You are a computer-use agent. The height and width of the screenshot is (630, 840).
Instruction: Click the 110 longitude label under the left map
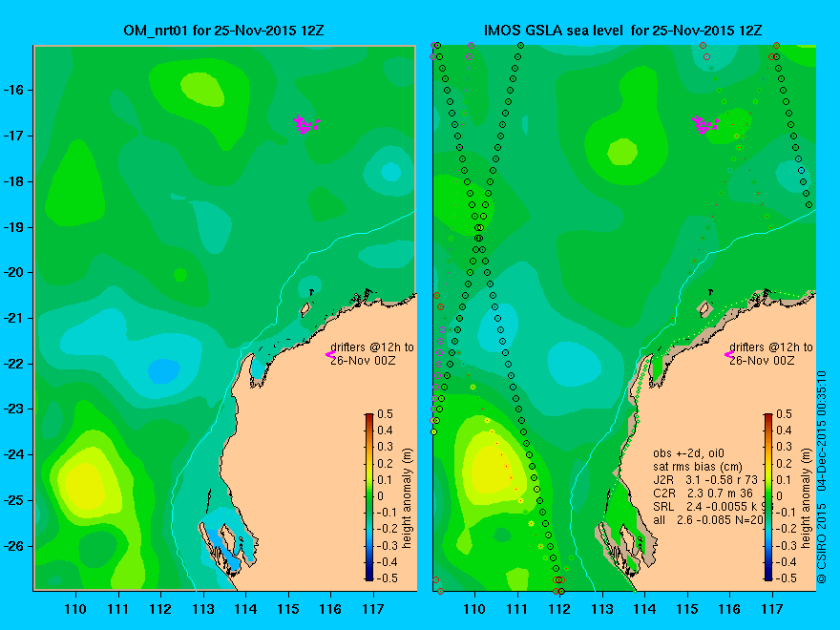75,609
